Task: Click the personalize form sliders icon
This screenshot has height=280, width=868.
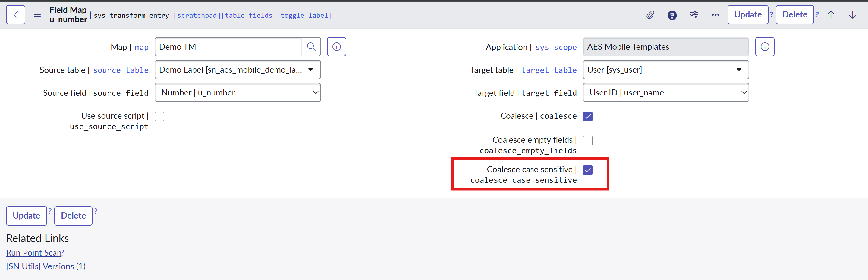Action: pyautogui.click(x=694, y=15)
